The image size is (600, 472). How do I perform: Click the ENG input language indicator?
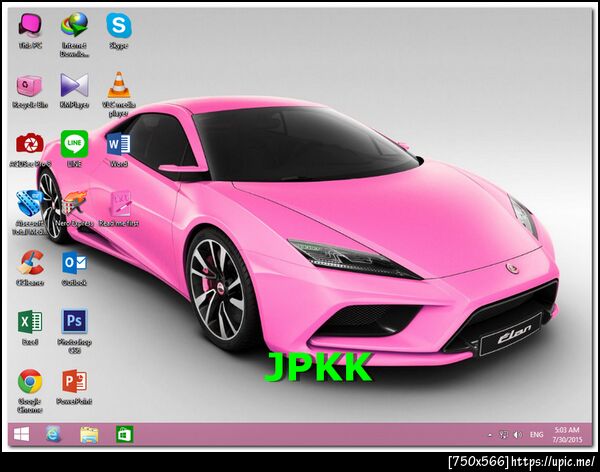point(536,435)
